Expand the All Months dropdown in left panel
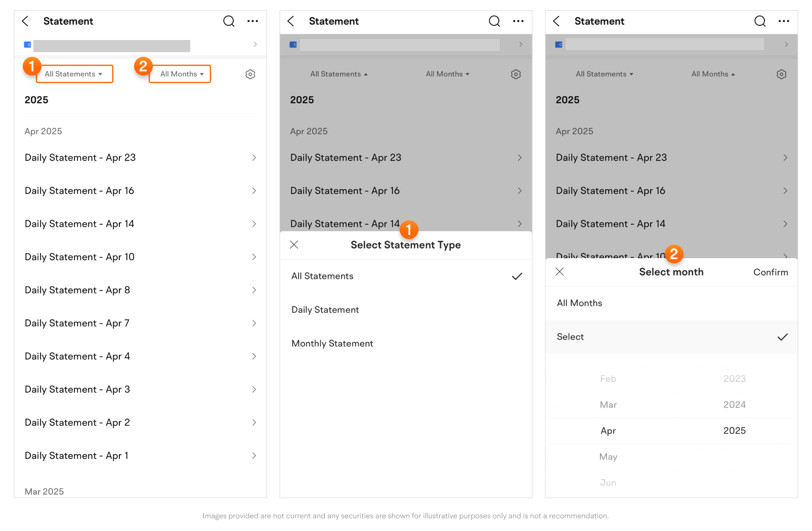Image resolution: width=812 pixels, height=531 pixels. coord(180,74)
